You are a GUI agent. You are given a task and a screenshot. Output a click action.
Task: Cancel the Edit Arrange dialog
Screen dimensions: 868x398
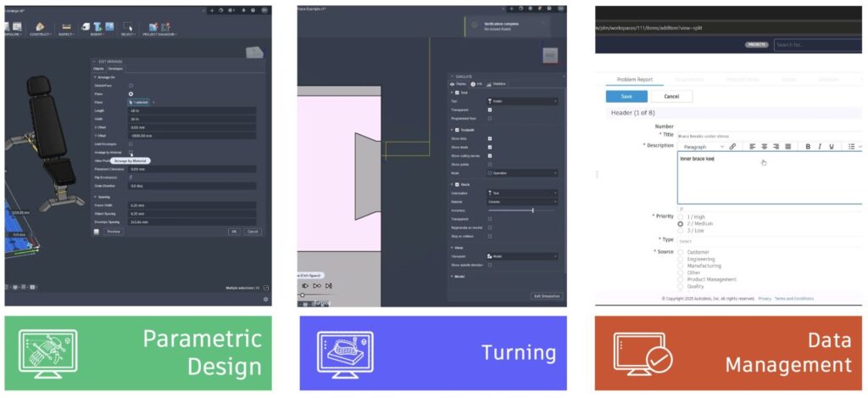tap(253, 231)
